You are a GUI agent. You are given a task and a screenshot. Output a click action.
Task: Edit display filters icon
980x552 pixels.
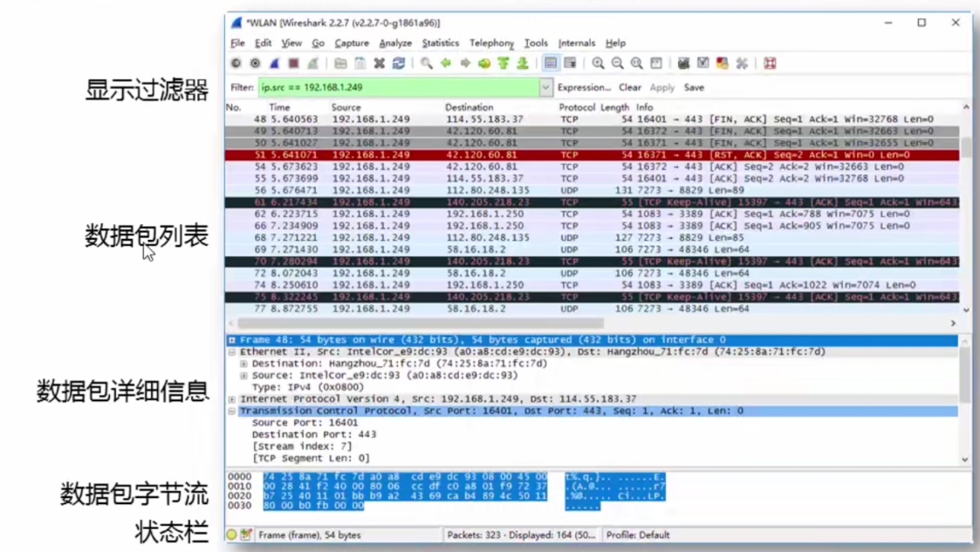coord(703,63)
